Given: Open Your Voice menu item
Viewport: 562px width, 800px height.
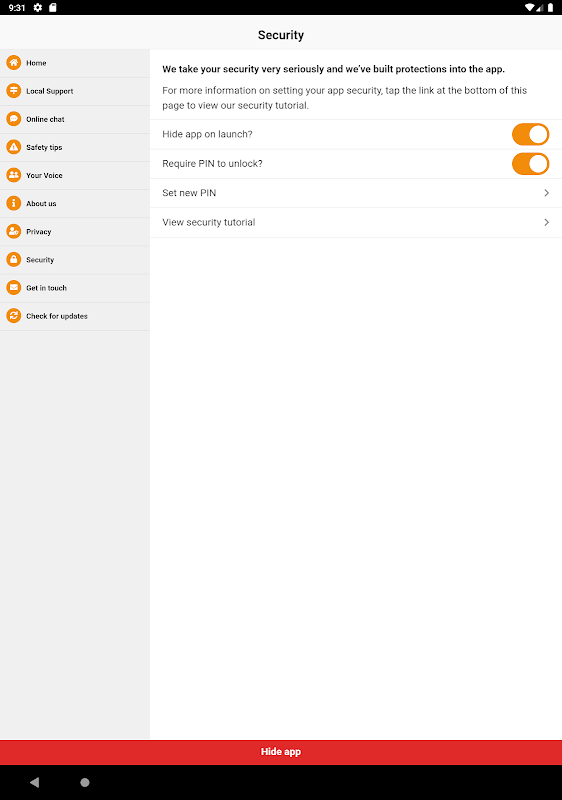Looking at the screenshot, I should pyautogui.click(x=75, y=176).
